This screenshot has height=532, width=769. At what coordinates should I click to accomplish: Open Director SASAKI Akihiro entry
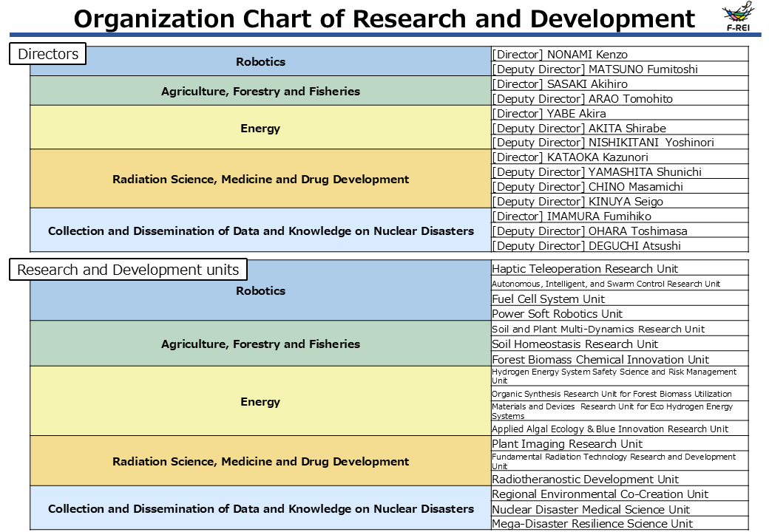(x=560, y=84)
